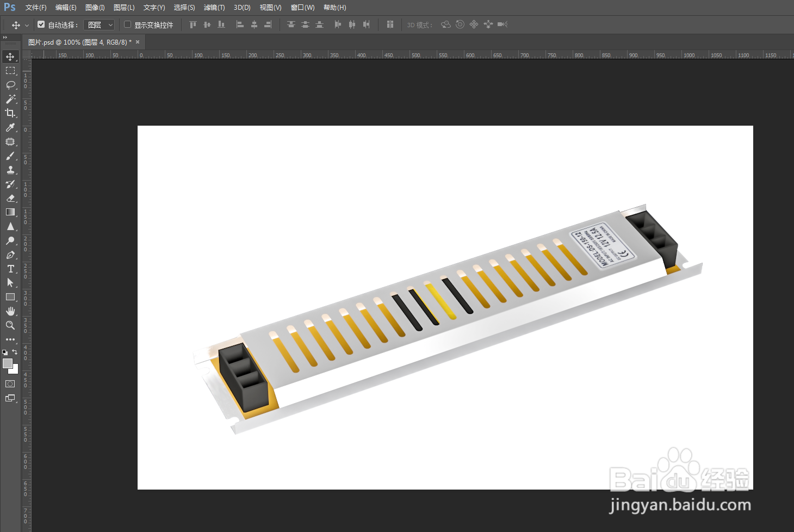Open the 滤镜(T) menu
Image resolution: width=794 pixels, height=532 pixels.
[214, 8]
